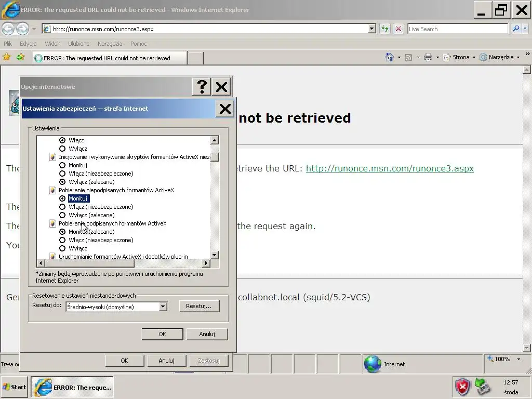Click the settings list vertical scroll thumb

pyautogui.click(x=215, y=157)
